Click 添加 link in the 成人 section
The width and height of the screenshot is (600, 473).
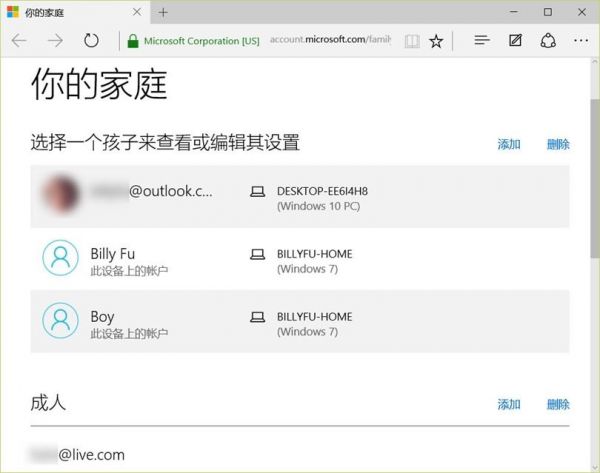(x=509, y=404)
